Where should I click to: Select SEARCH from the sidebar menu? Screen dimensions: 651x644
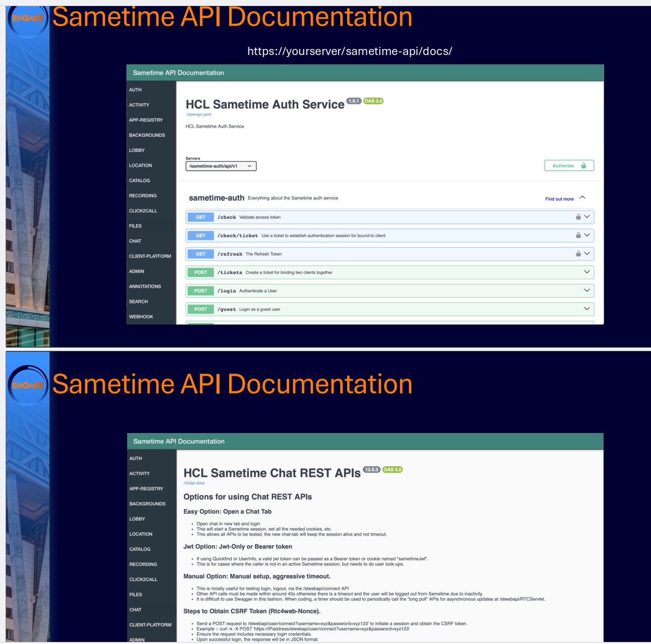[138, 302]
